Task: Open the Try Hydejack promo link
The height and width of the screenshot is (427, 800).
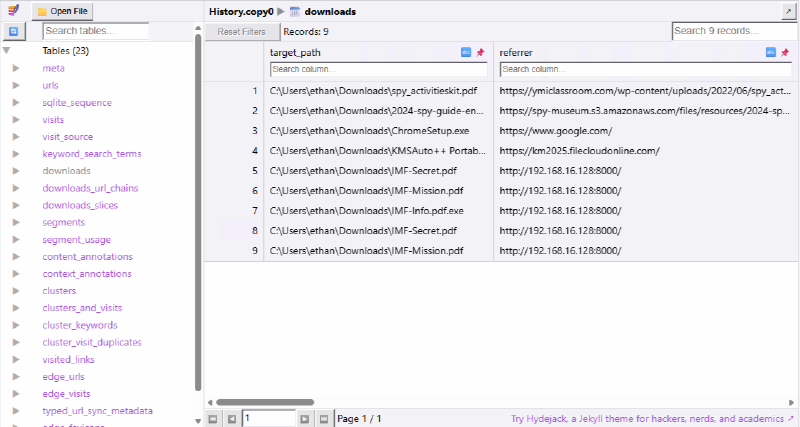Action: [x=652, y=419]
